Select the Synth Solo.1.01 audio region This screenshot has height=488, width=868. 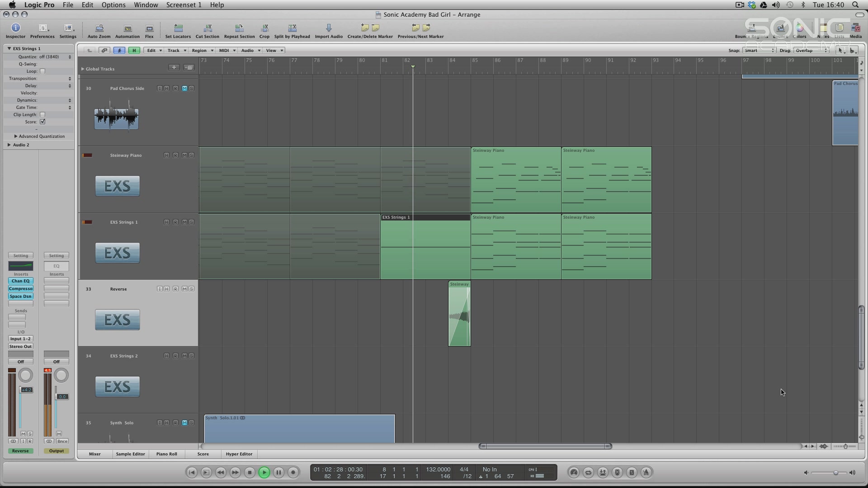pyautogui.click(x=299, y=429)
